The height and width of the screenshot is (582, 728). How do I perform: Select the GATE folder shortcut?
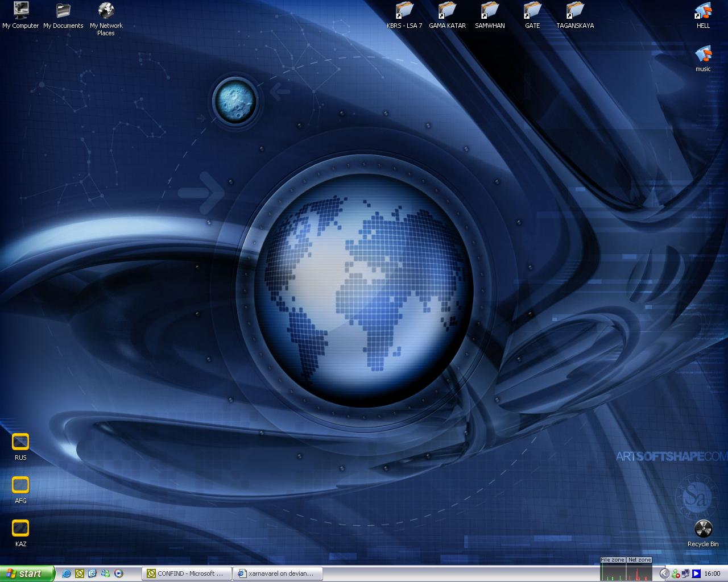coord(532,15)
